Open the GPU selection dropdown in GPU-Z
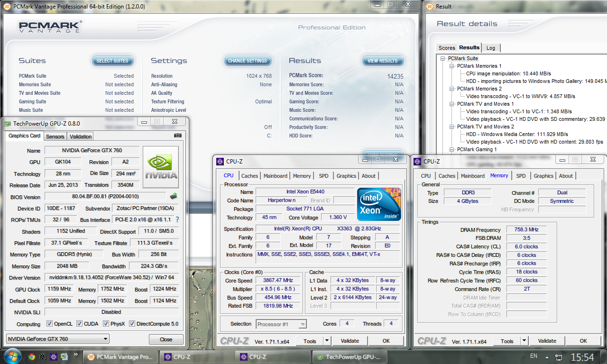607x364 pixels. [x=57, y=339]
